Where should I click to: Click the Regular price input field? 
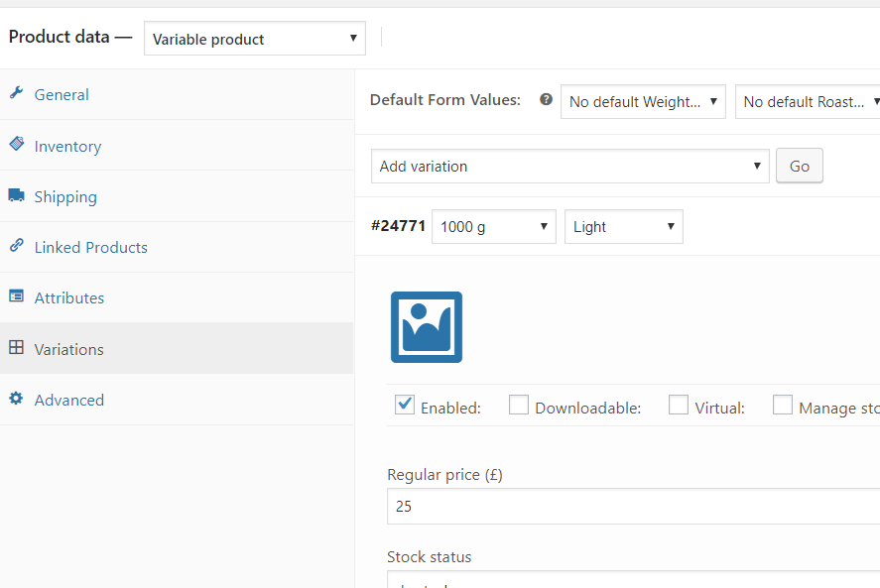(x=633, y=506)
